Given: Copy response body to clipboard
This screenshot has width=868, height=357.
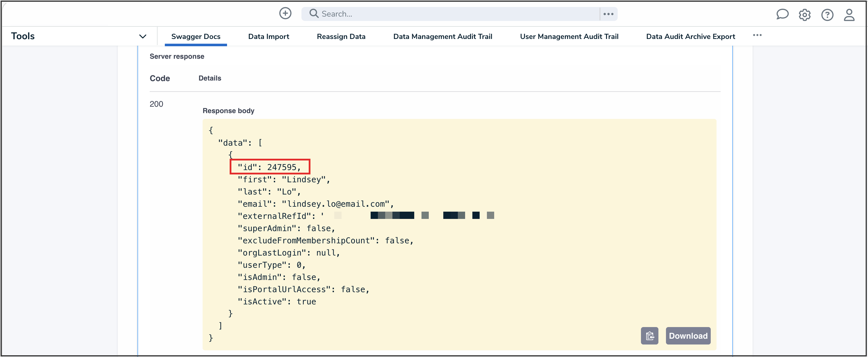Looking at the screenshot, I should pyautogui.click(x=649, y=336).
